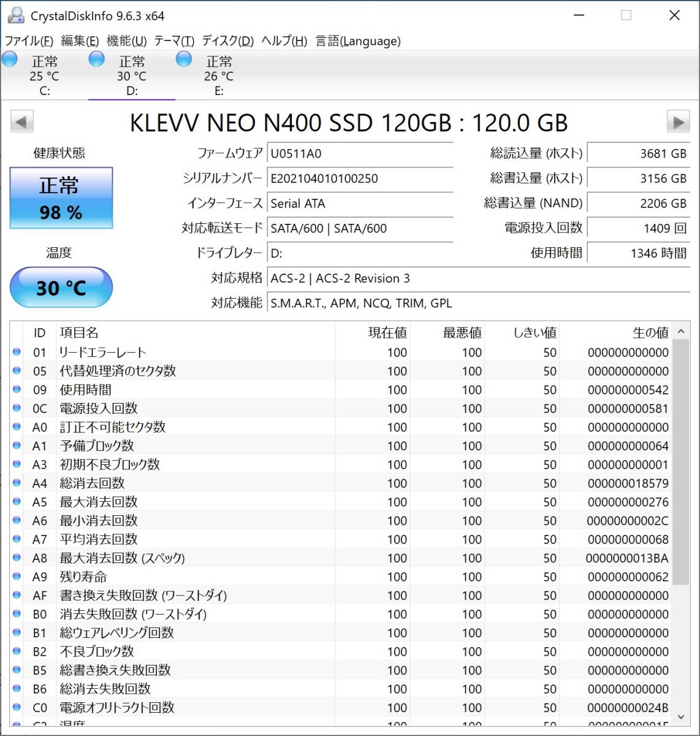Click raw value 0000000013BA
The width and height of the screenshot is (700, 736).
point(628,558)
